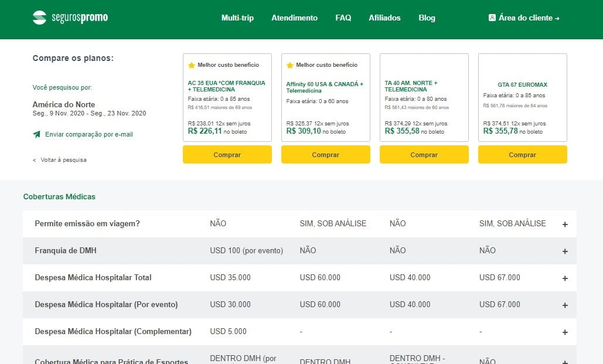Click the Coberturas Médicas heading
Viewport: 603px width, 364px height.
(x=59, y=196)
